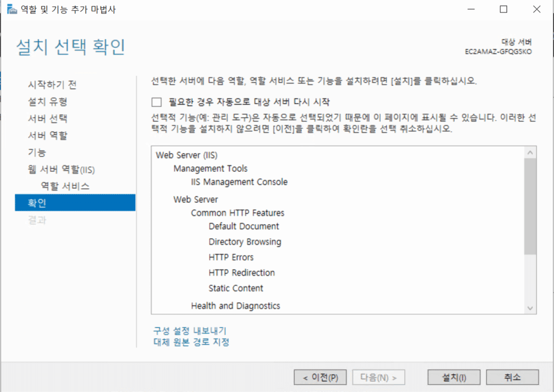Click the scroll up arrow in feature list

[x=531, y=153]
